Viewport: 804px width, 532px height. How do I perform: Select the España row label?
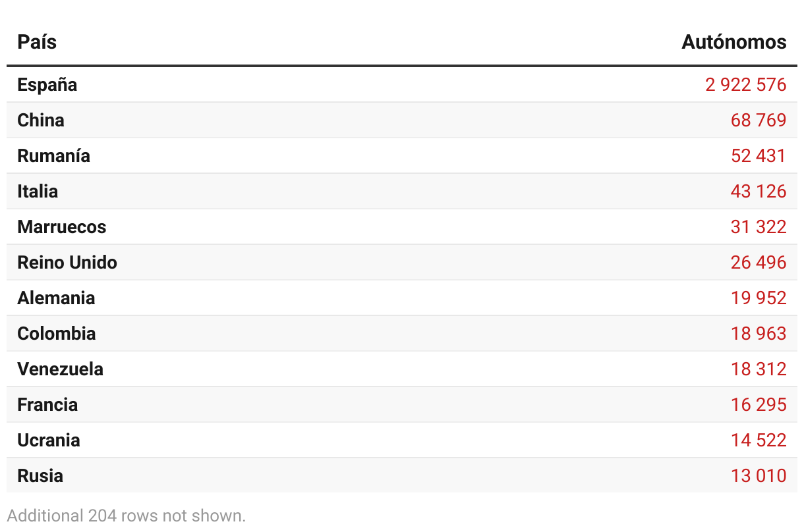pos(47,85)
